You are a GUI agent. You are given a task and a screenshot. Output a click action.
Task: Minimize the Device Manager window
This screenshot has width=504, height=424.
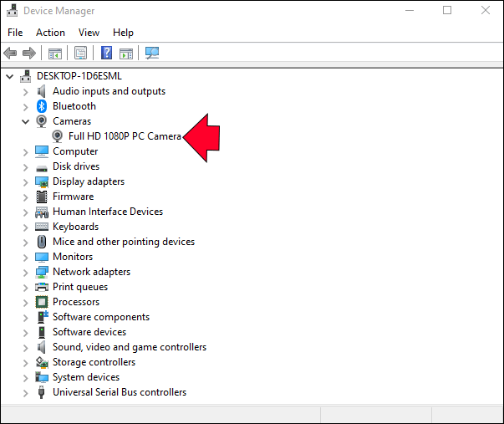[x=410, y=10]
